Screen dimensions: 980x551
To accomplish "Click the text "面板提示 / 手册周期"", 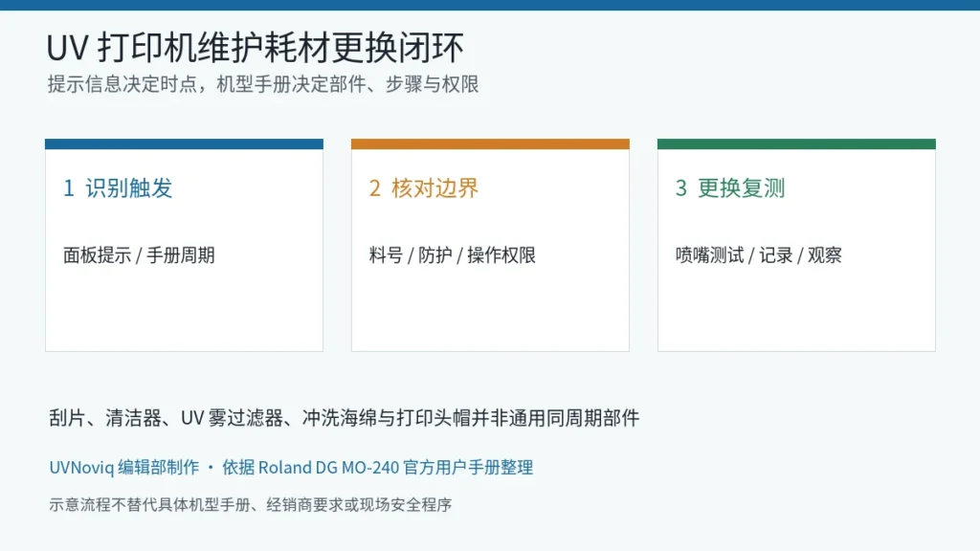I will [x=139, y=254].
